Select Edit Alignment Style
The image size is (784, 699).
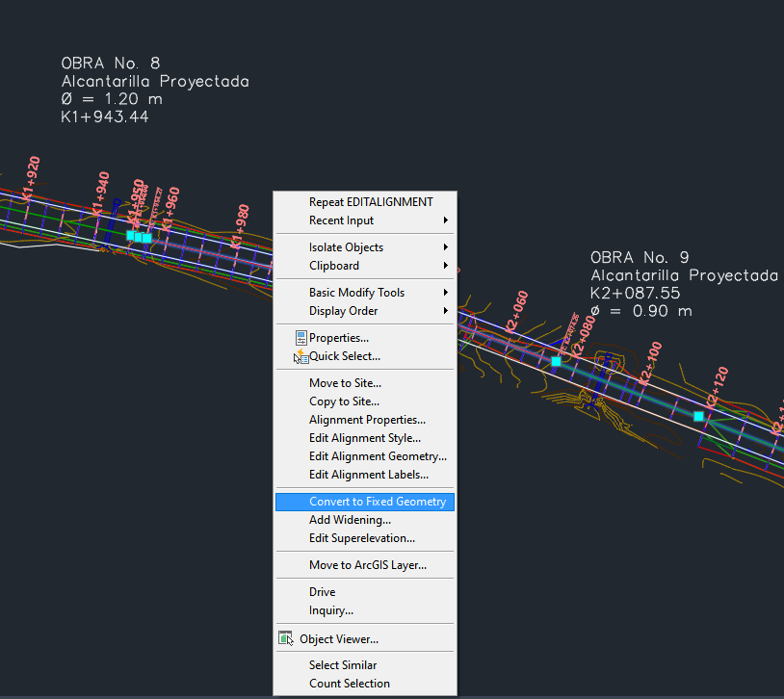pyautogui.click(x=365, y=438)
